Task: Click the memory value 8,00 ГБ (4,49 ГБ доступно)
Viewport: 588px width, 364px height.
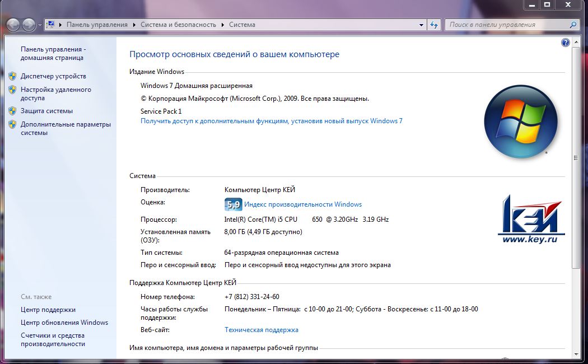Action: 263,232
